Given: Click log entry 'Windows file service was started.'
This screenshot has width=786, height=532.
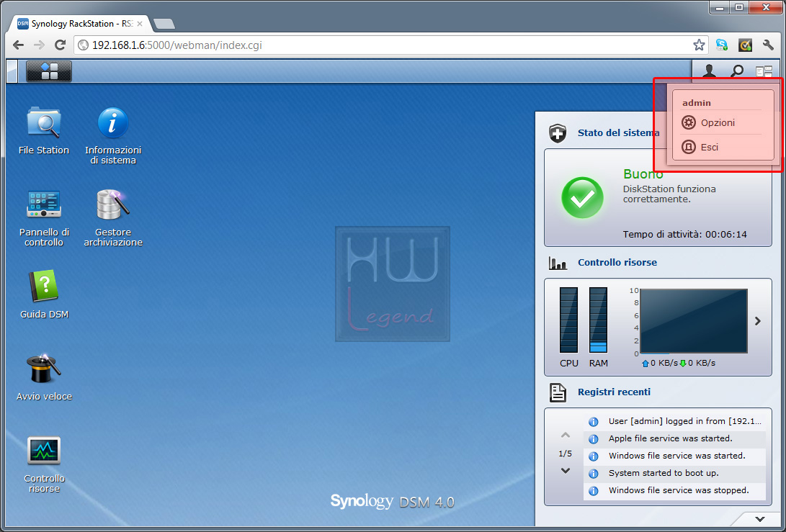Looking at the screenshot, I should pos(675,456).
